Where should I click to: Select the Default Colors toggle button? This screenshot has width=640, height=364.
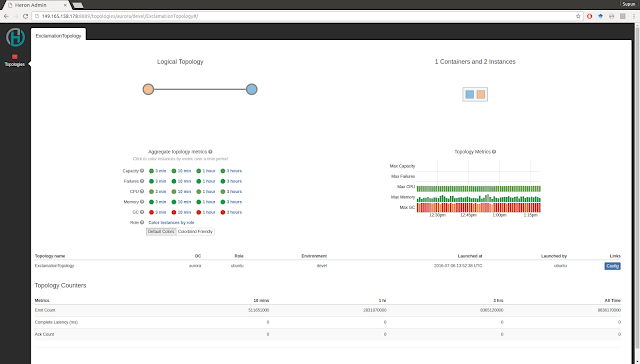click(161, 231)
